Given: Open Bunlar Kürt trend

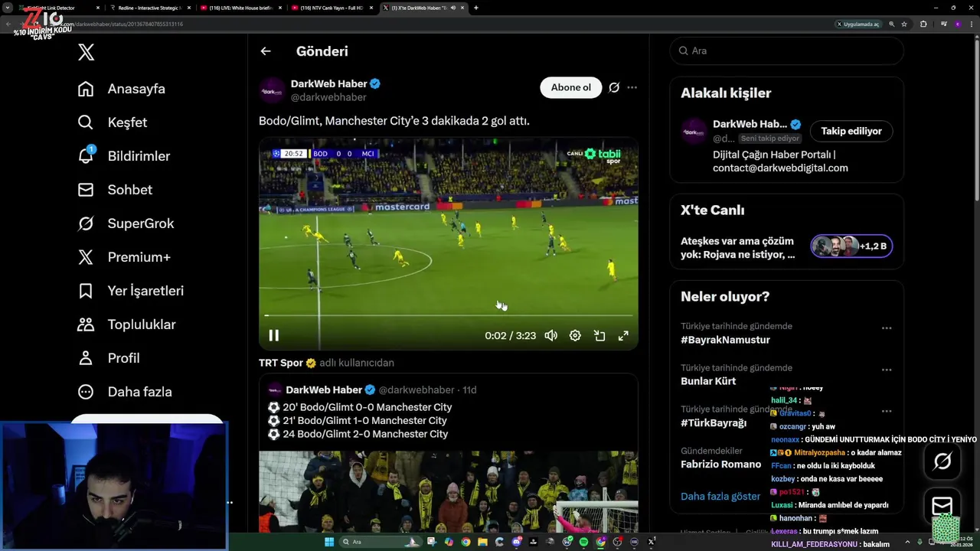Looking at the screenshot, I should tap(708, 381).
